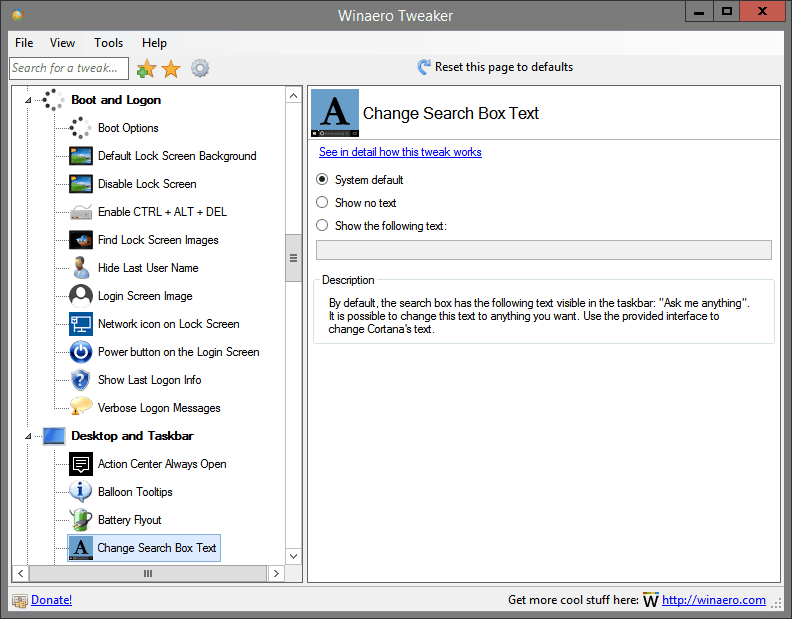
Task: Click Default Lock Screen Background landscape icon
Action: (x=81, y=156)
